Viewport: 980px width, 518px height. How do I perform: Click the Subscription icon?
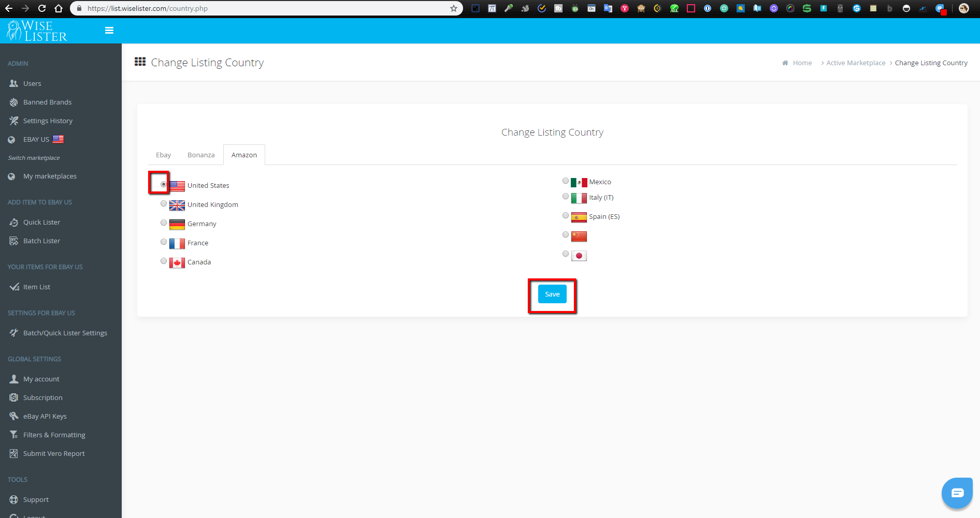tap(13, 397)
